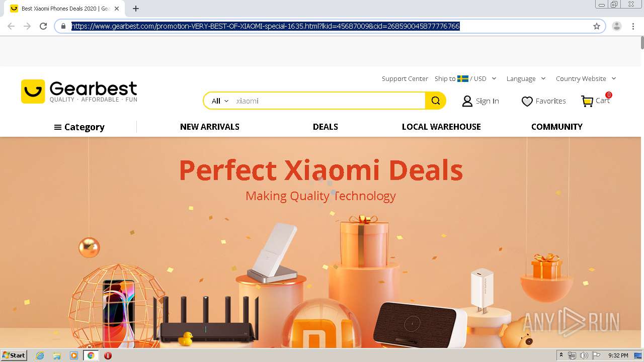The image size is (644, 362).
Task: Open the DEALS section
Action: [326, 127]
